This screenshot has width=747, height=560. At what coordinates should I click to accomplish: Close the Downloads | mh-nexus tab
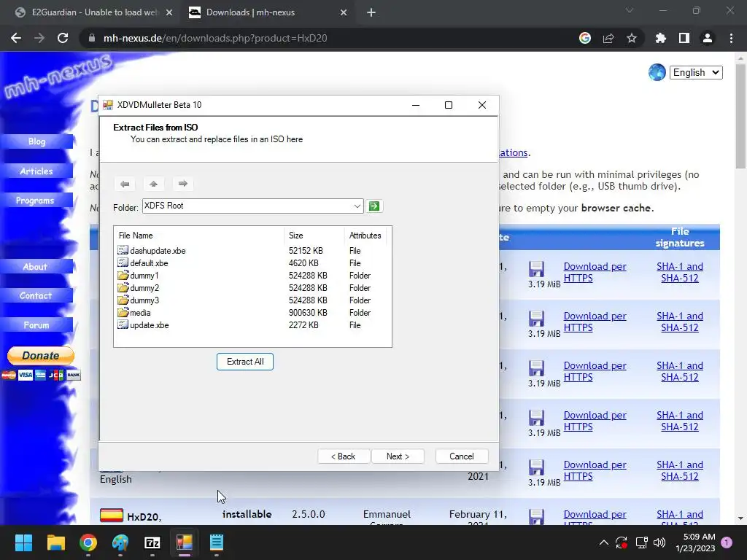point(344,13)
